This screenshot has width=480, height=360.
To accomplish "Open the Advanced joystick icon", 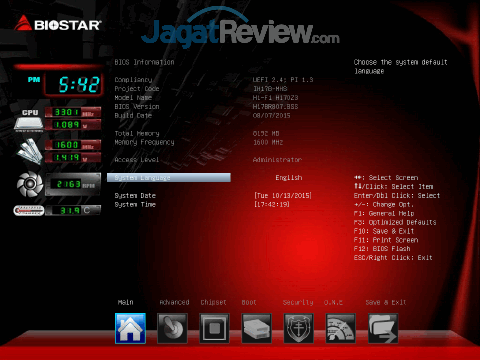I will 172,328.
